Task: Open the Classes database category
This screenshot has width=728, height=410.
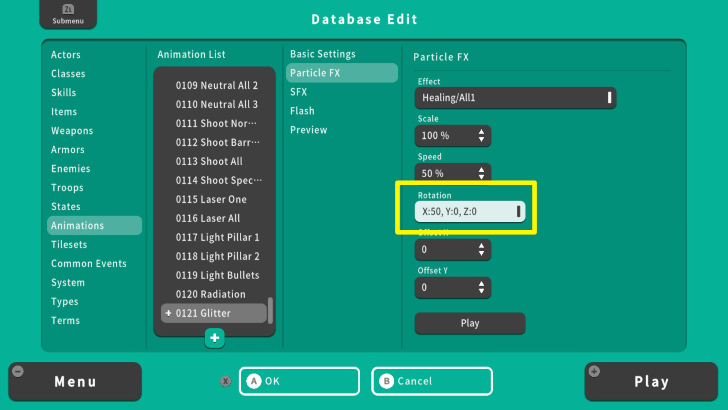Action: [68, 74]
